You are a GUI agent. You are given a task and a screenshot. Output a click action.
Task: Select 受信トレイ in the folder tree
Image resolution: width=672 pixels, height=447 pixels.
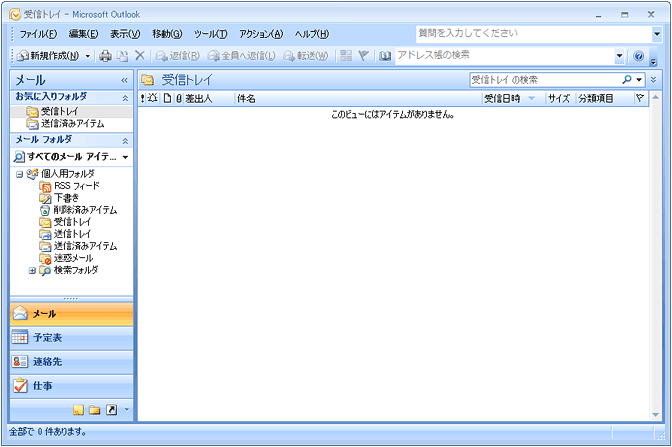coord(65,222)
